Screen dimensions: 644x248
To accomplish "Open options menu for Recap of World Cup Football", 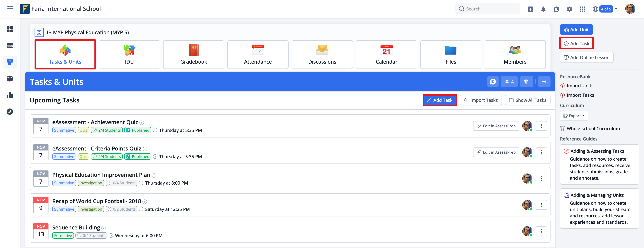I will pyautogui.click(x=541, y=205).
